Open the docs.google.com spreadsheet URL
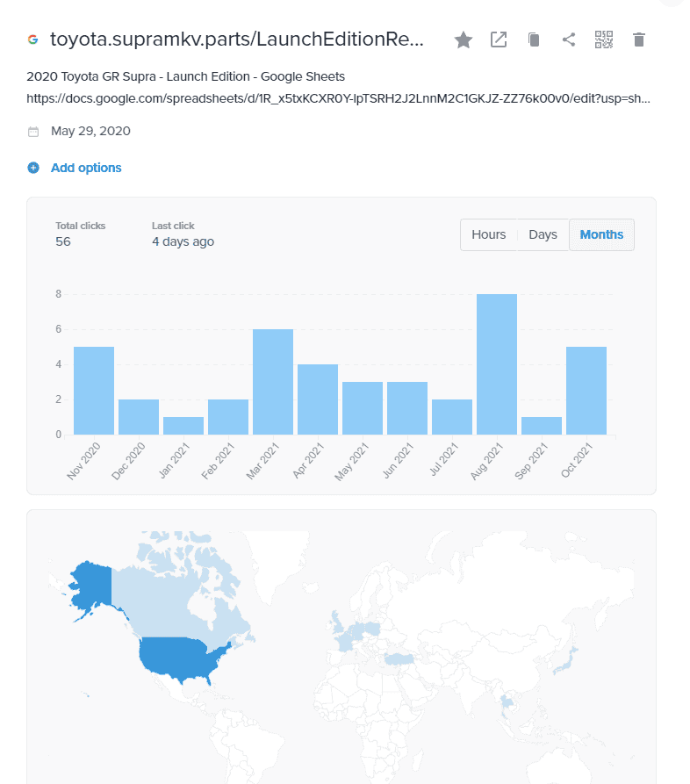The width and height of the screenshot is (690, 784). coord(338,98)
